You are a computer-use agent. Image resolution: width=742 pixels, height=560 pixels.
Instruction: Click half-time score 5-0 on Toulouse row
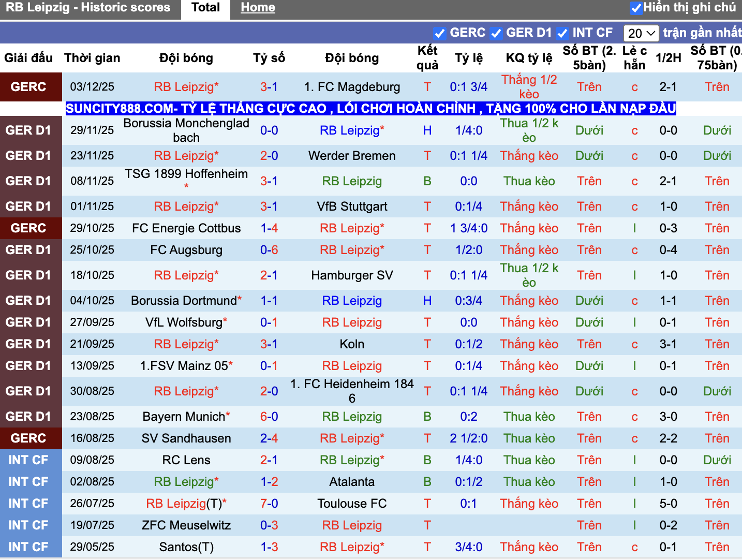[x=668, y=504]
